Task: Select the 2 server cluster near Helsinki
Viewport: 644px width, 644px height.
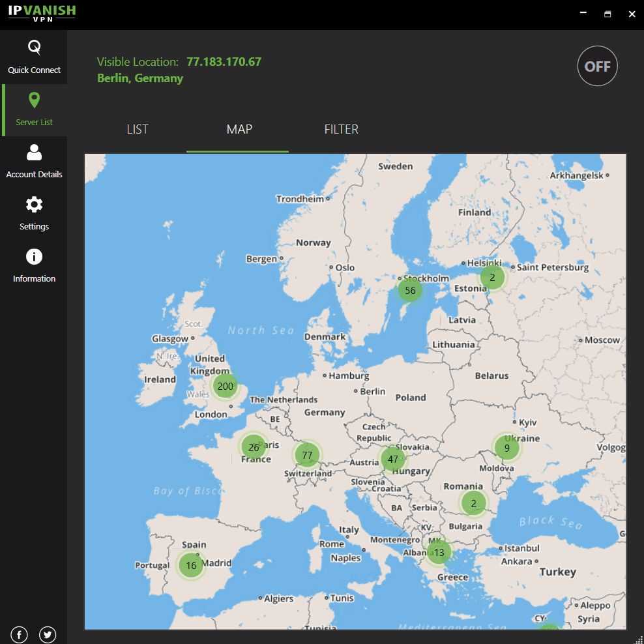Action: (492, 277)
